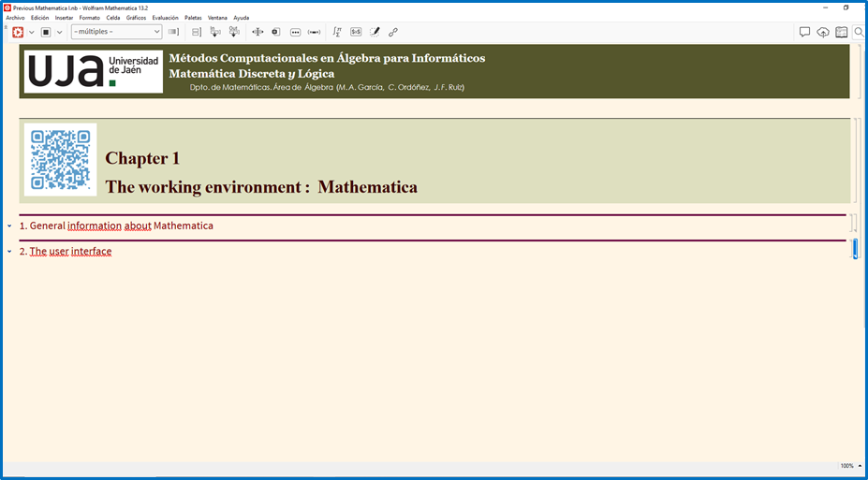
Task: Click the cell bracket icon right of style dropdown
Action: (x=174, y=32)
